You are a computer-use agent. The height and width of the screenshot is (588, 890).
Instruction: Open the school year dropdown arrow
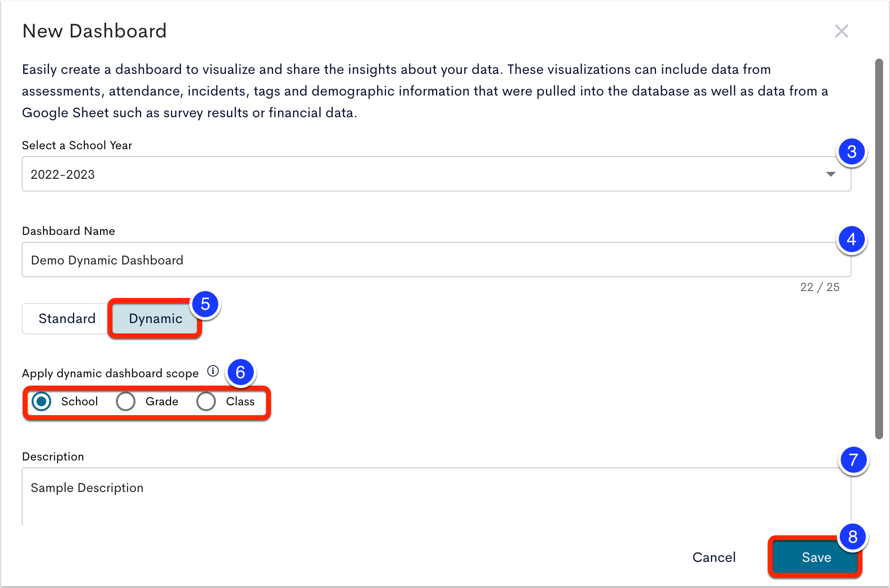pos(831,174)
